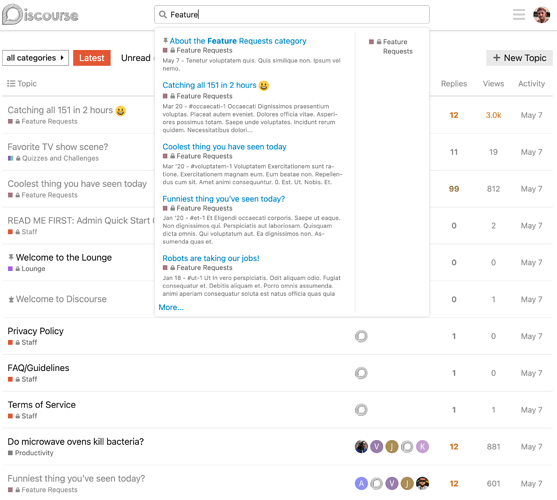Viewport: 557px width, 500px height.
Task: Switch to the Unread tab
Action: point(136,58)
